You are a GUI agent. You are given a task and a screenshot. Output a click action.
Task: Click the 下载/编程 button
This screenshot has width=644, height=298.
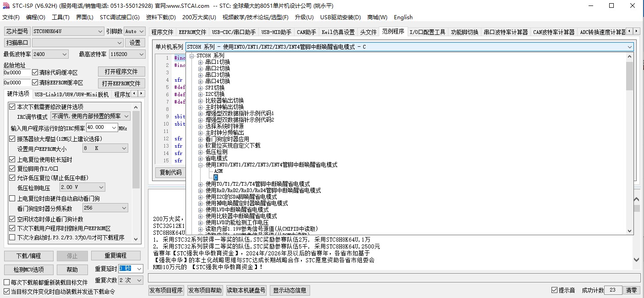click(x=28, y=255)
